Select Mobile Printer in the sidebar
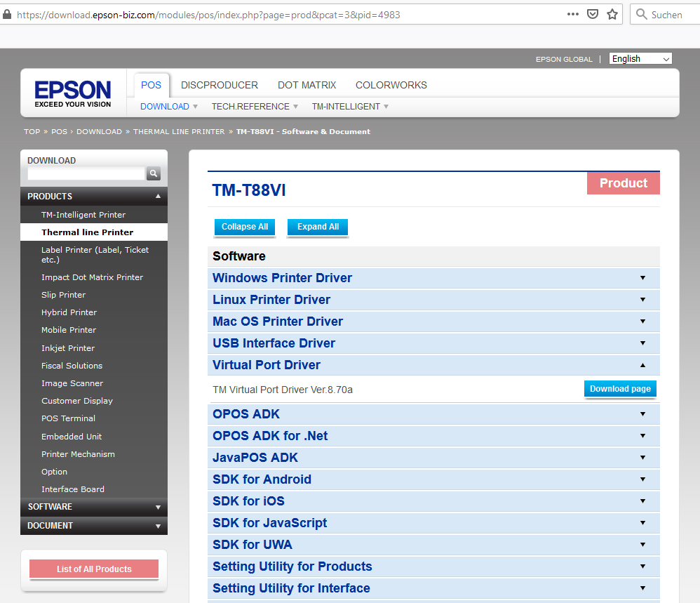 [94, 330]
